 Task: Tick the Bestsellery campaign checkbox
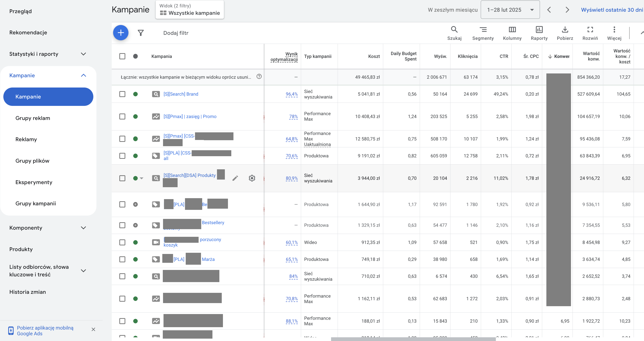pos(122,225)
